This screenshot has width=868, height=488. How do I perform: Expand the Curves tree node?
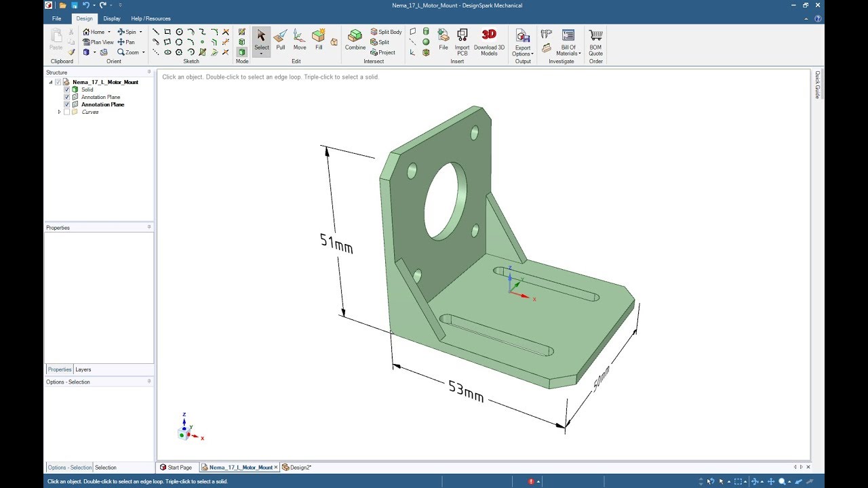[x=59, y=112]
